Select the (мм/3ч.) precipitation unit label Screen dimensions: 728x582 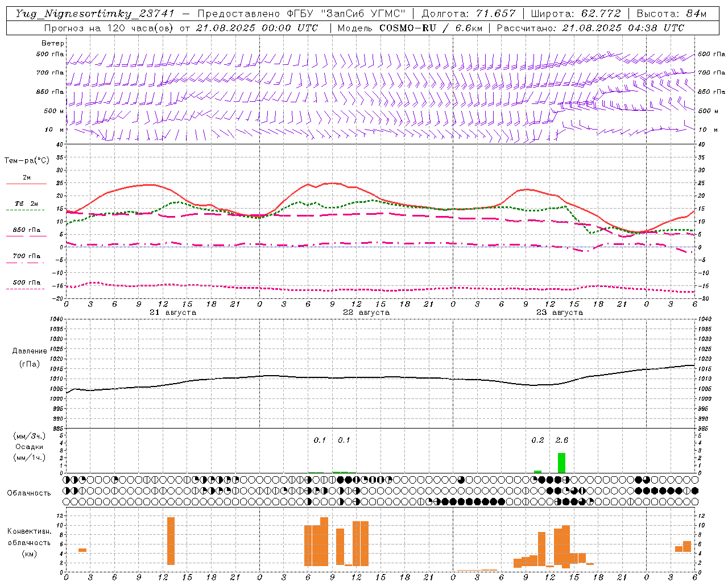[29, 436]
